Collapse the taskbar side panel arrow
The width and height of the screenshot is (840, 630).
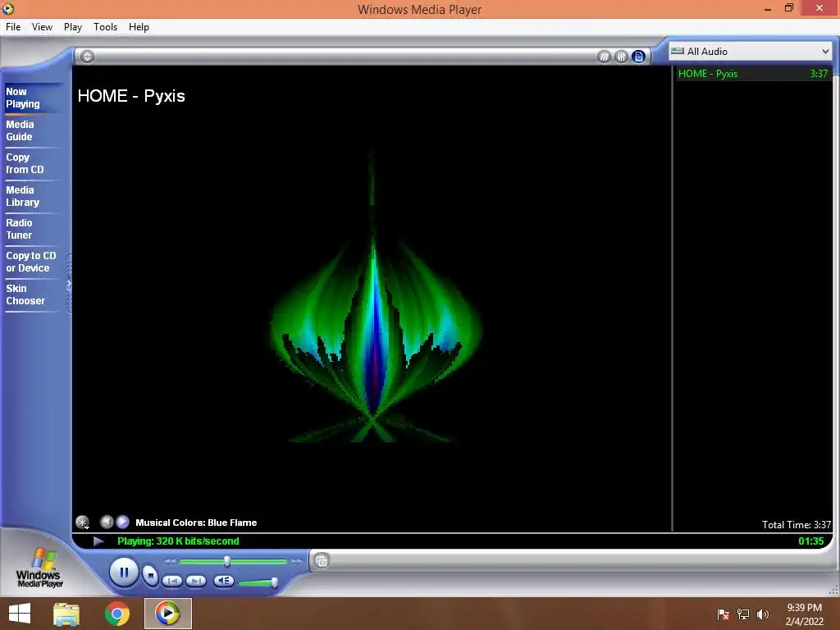69,283
